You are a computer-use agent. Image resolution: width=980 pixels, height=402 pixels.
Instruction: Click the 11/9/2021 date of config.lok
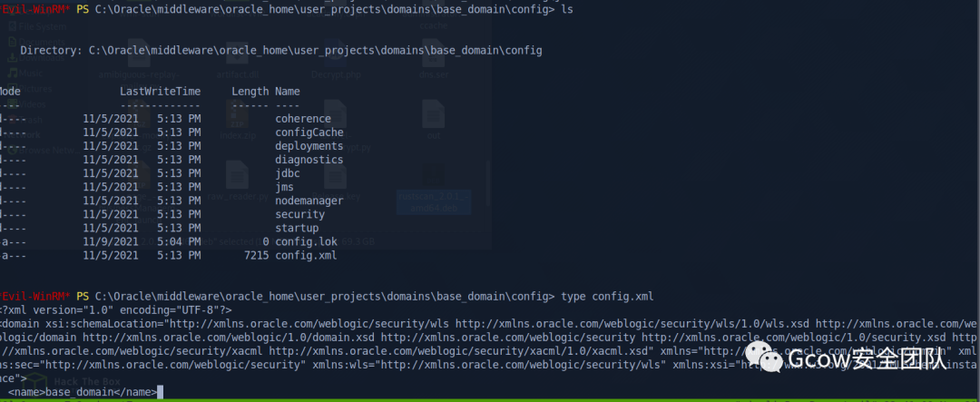(x=111, y=241)
